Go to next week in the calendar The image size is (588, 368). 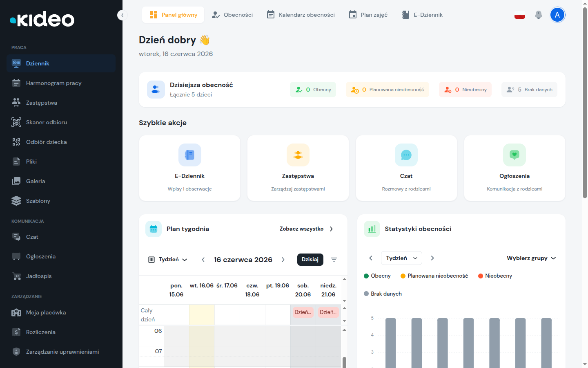tap(283, 260)
